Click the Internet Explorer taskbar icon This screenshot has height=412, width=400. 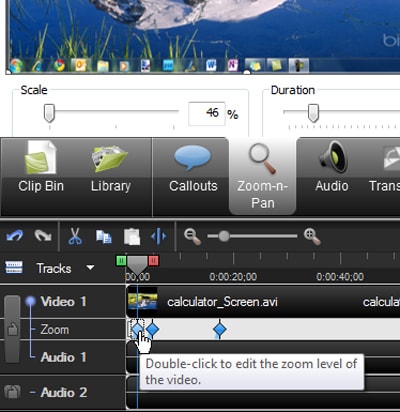coord(37,65)
